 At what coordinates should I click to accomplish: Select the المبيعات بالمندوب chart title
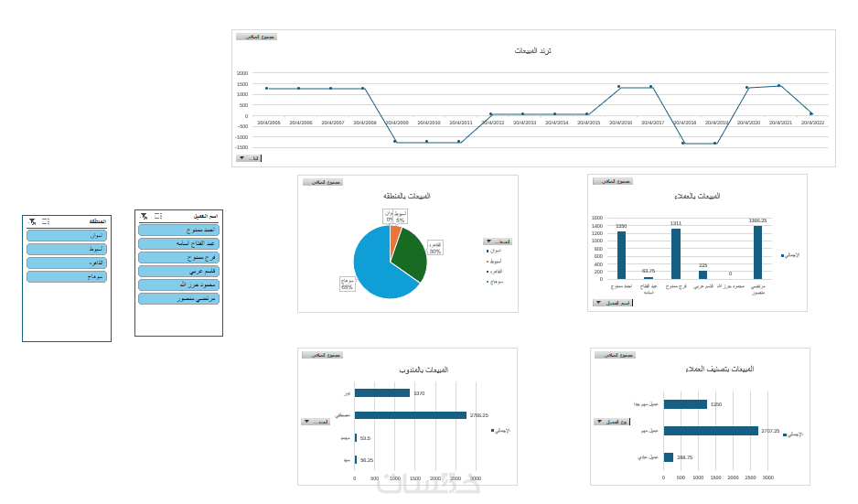click(424, 370)
